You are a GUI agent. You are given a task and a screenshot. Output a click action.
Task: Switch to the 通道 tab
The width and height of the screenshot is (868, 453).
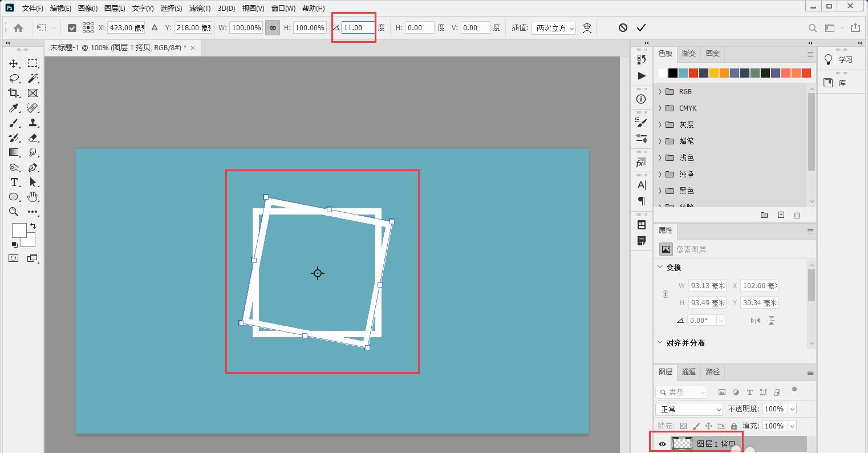[x=689, y=372]
